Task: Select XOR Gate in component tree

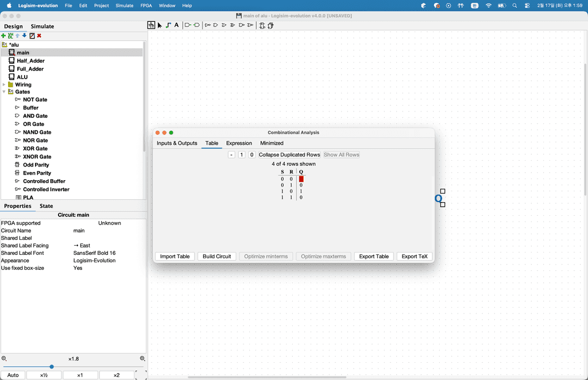Action: point(35,148)
